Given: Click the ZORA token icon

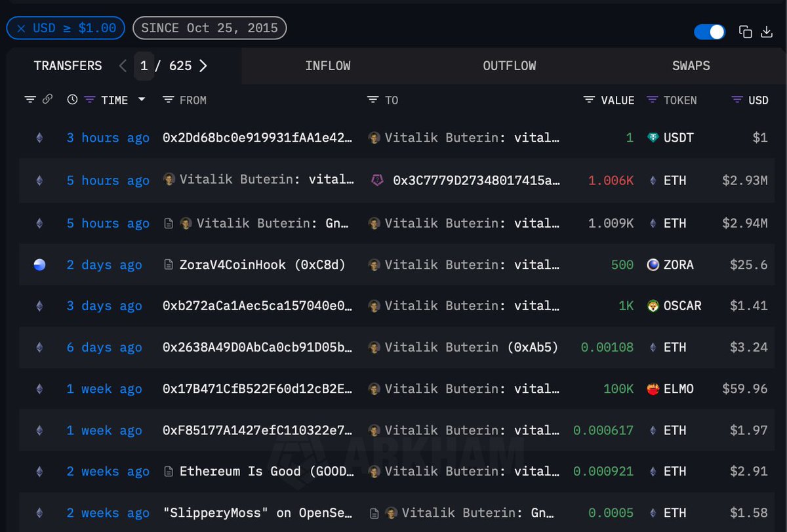Looking at the screenshot, I should click(x=653, y=264).
